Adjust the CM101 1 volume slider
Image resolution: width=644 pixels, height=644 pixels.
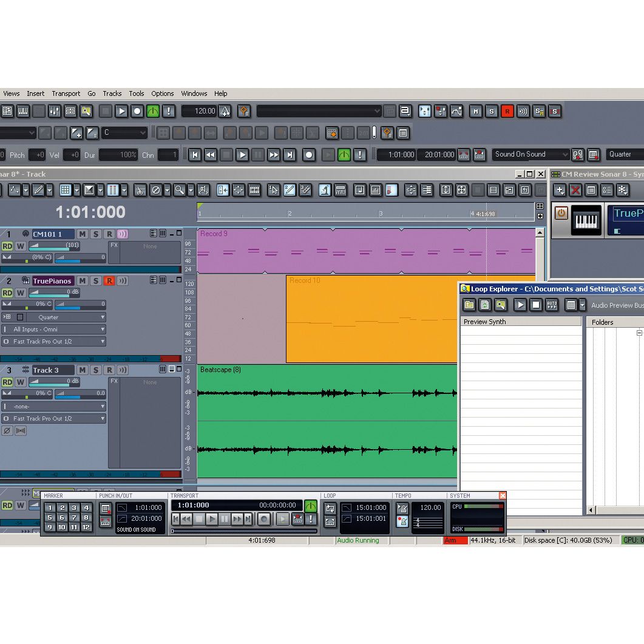coord(55,246)
